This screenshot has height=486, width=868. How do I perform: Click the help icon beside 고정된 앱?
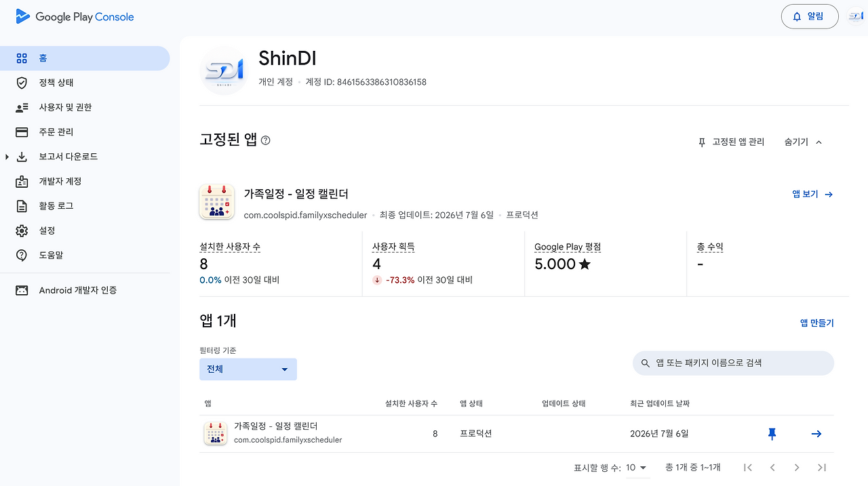(x=266, y=140)
